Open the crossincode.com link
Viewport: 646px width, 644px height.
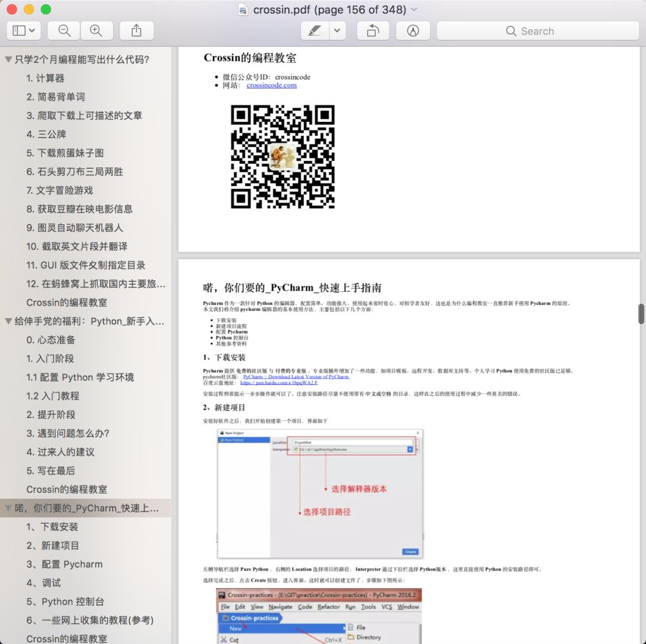click(x=272, y=86)
